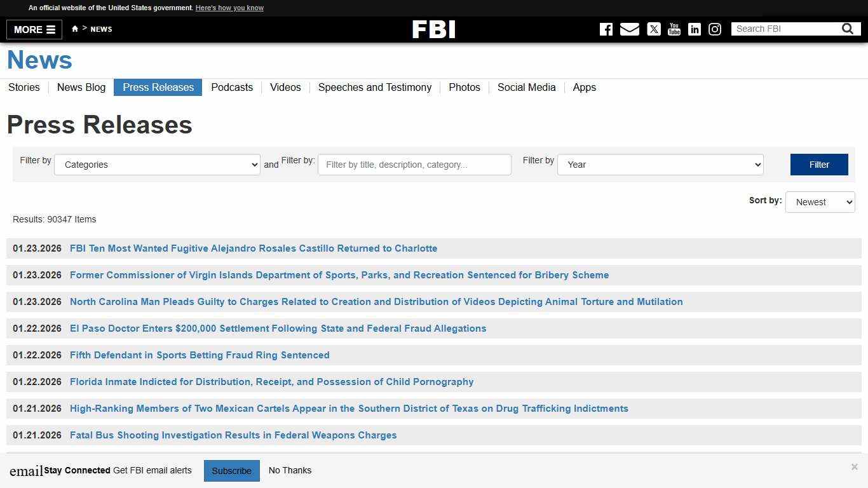Click the Instagram icon
This screenshot has width=868, height=488.
tap(715, 29)
